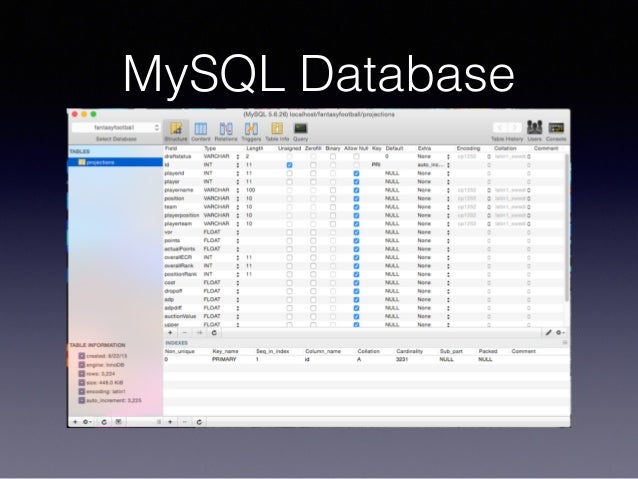
Task: Add a new table in sidebar footer
Action: (75, 422)
